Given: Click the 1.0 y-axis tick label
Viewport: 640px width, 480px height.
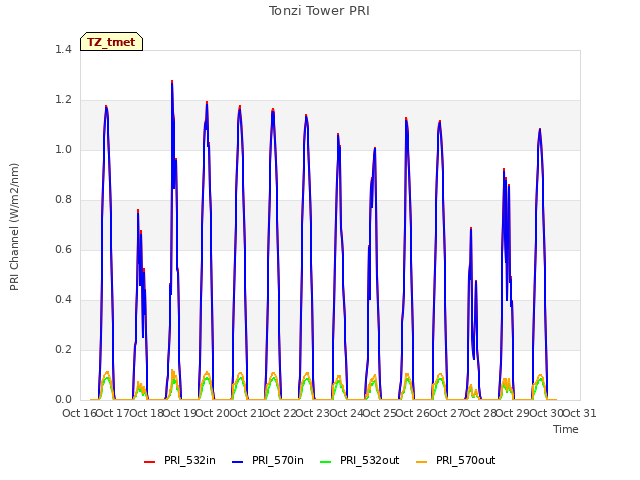Looking at the screenshot, I should pos(63,149).
